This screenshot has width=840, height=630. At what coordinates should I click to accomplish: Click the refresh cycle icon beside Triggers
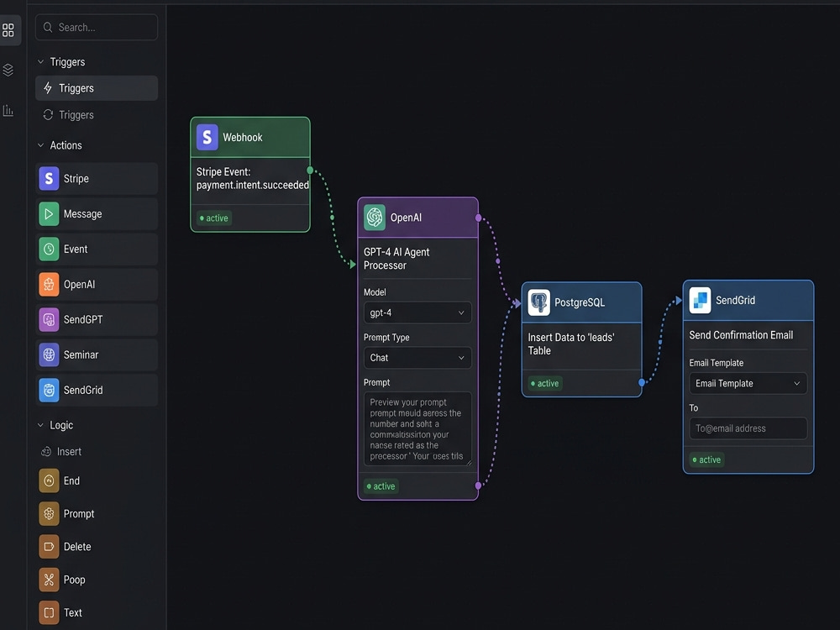48,114
